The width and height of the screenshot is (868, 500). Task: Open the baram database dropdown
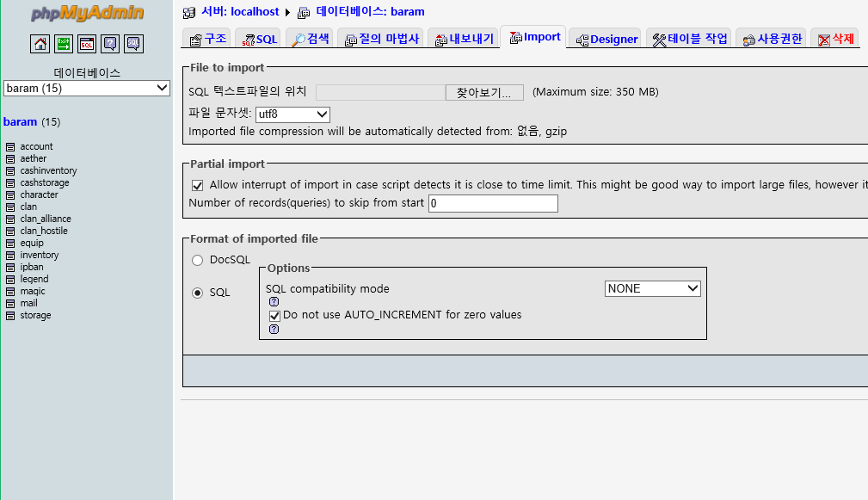[87, 89]
